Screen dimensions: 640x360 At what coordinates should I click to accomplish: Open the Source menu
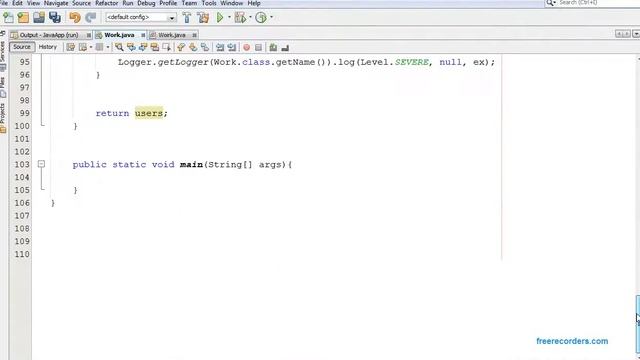pyautogui.click(x=81, y=3)
